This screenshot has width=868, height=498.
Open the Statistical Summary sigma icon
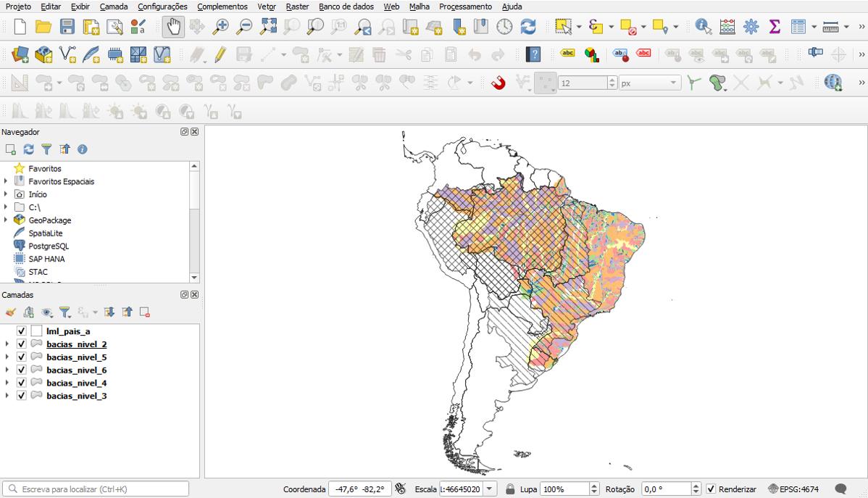point(775,27)
